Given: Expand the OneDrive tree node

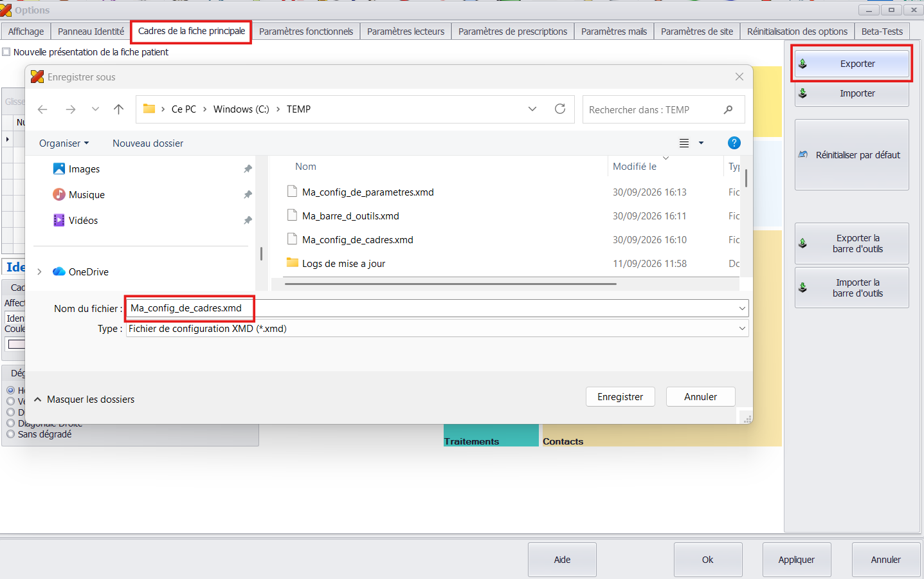Looking at the screenshot, I should click(x=39, y=272).
